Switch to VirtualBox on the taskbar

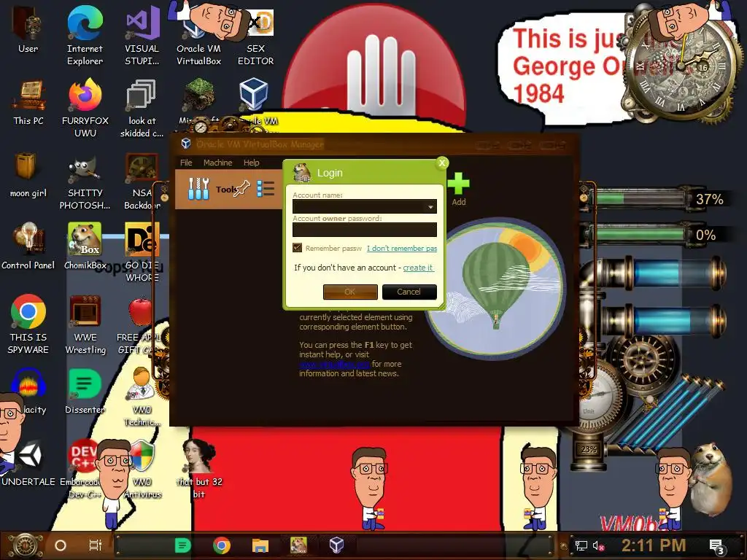pos(337,545)
